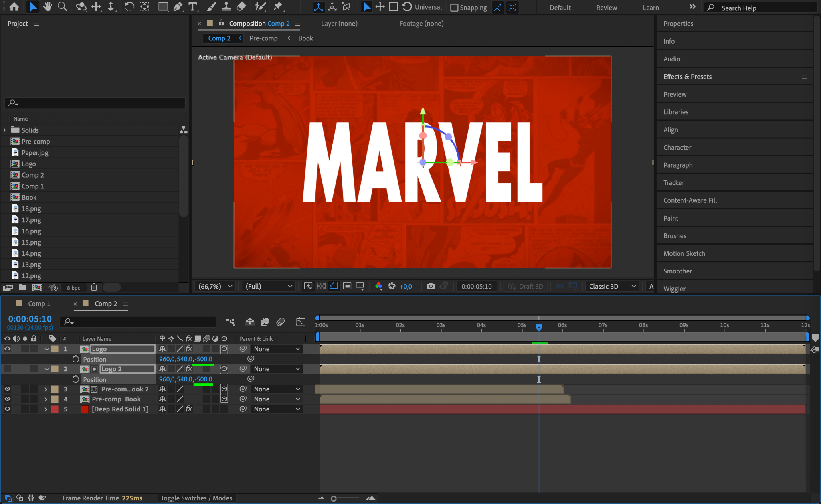Click Deep Red Solid layer color swatch
The height and width of the screenshot is (504, 821).
click(x=55, y=409)
